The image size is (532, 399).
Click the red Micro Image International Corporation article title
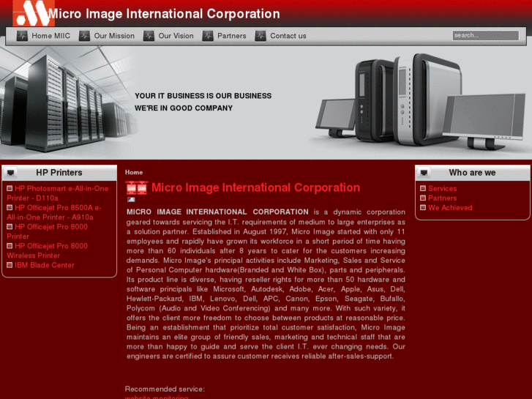pyautogui.click(x=256, y=187)
